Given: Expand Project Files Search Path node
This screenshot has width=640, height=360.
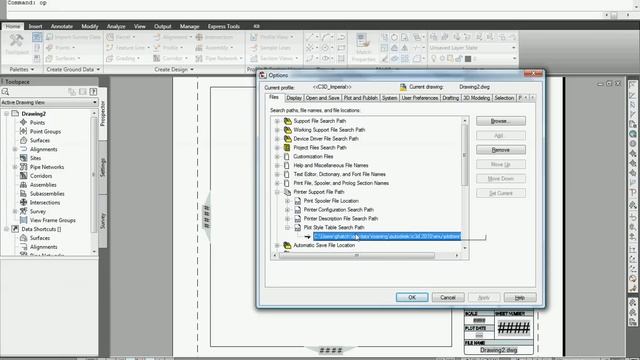Looking at the screenshot, I should [x=277, y=148].
